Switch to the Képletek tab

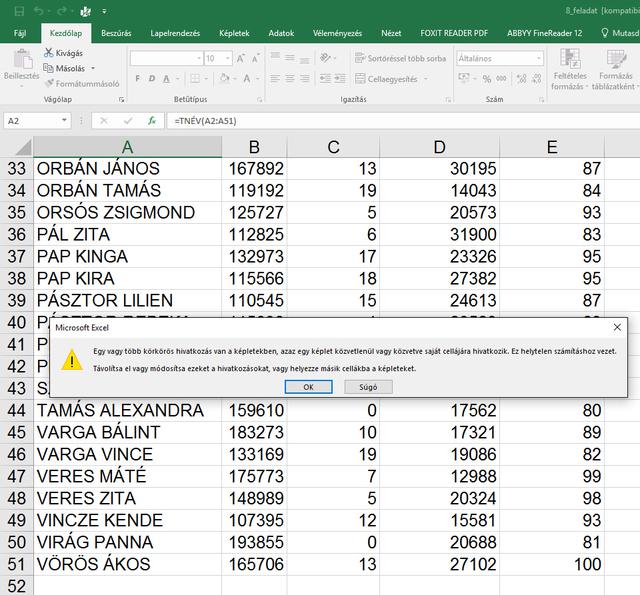234,33
